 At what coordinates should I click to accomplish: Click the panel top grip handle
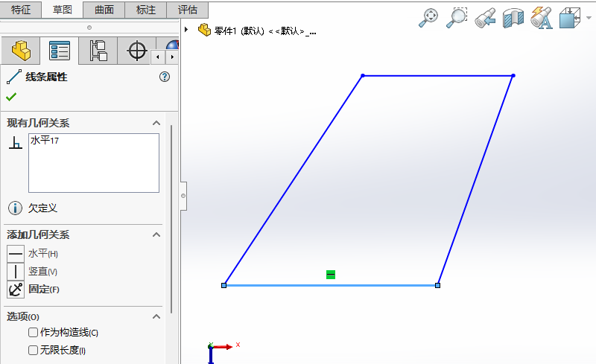(89, 28)
